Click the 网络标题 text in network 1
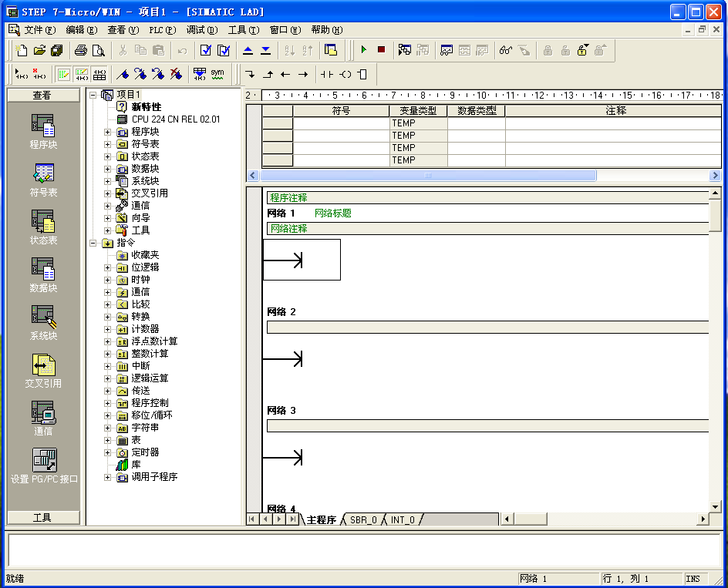728x588 pixels. coord(333,213)
